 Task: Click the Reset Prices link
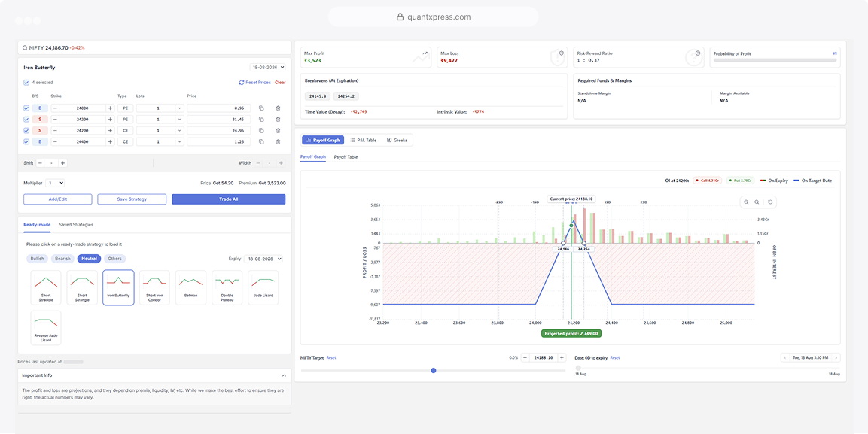click(255, 83)
